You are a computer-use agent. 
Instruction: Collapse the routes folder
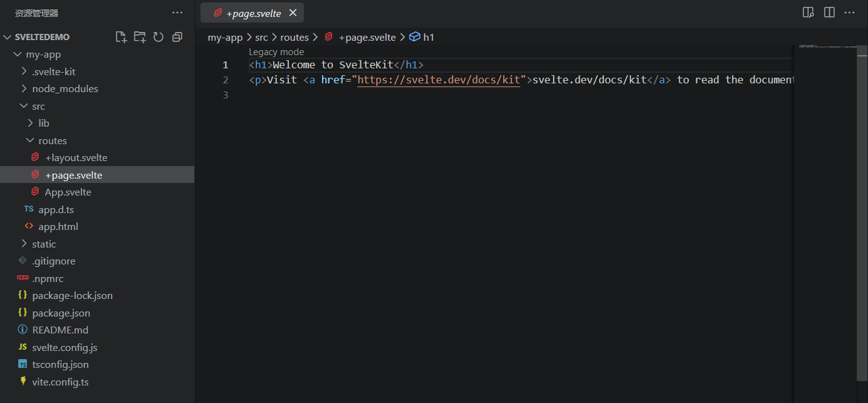pos(53,141)
